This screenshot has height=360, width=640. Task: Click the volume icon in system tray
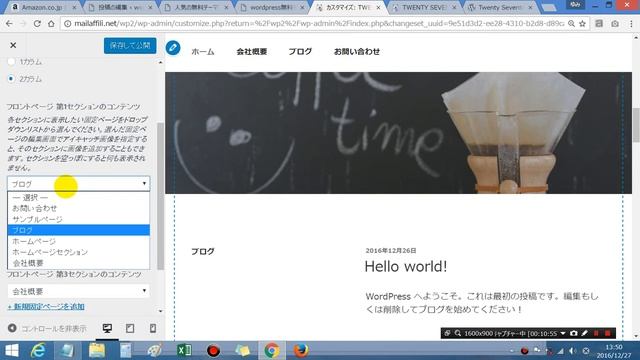coord(573,351)
